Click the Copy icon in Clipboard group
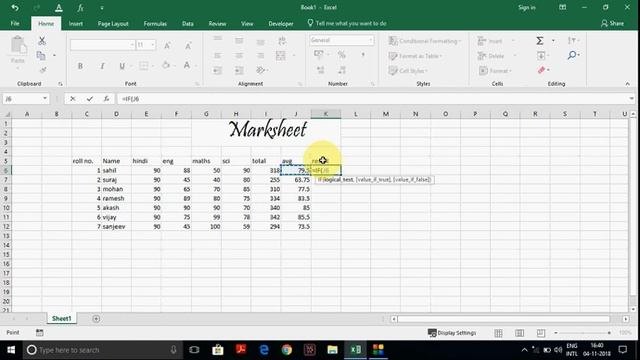Image resolution: width=640 pixels, height=360 pixels. [41, 56]
